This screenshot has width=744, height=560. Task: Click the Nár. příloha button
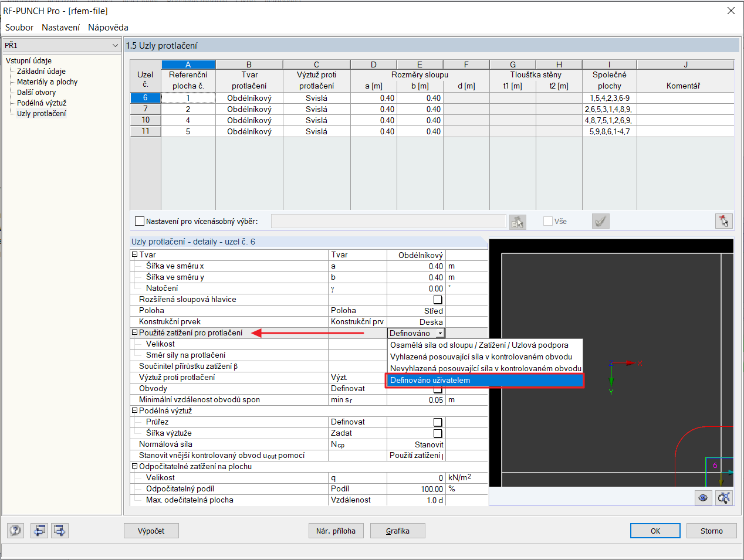(336, 531)
